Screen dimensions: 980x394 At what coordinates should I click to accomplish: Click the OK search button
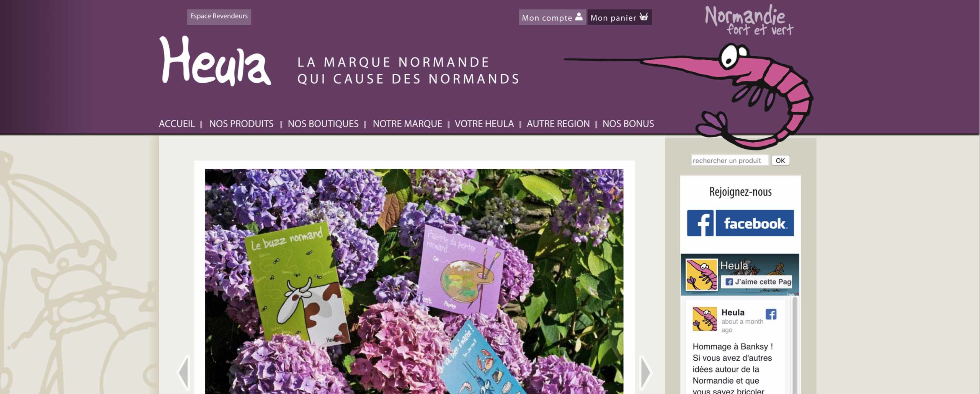(780, 161)
